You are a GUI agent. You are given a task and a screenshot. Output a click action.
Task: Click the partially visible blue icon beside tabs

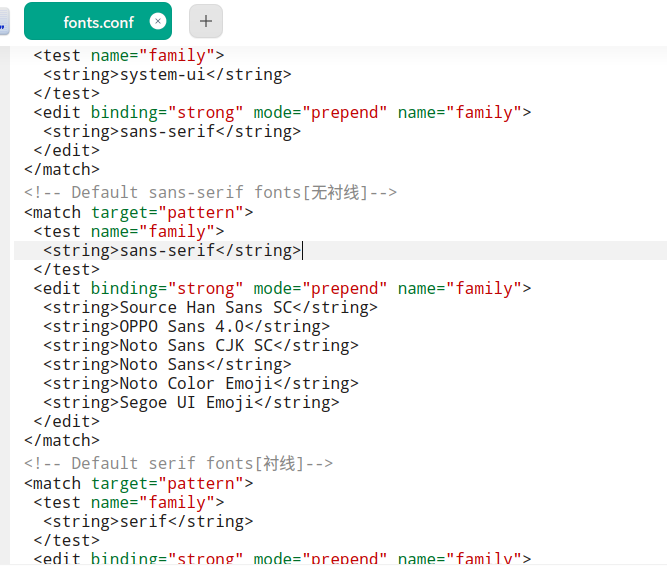tap(3, 21)
